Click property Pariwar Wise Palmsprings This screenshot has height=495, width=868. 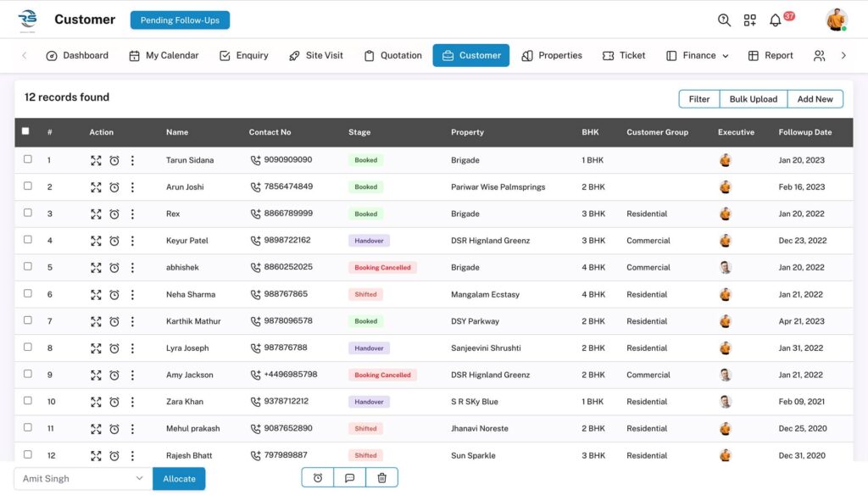click(x=498, y=187)
